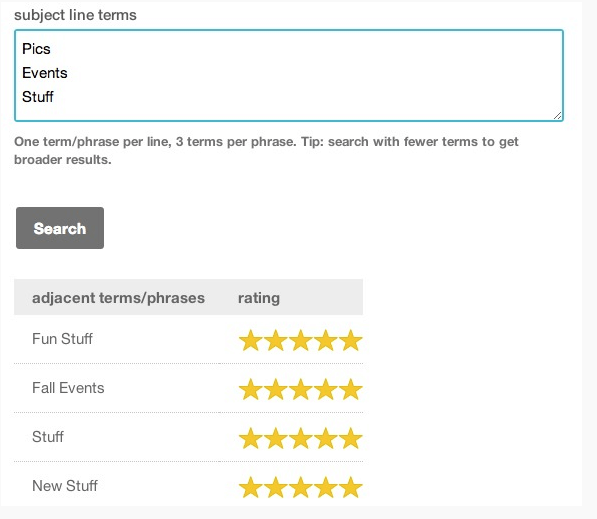Viewport: 597px width, 519px height.
Task: Click inside the subject line terms textarea
Action: [289, 75]
